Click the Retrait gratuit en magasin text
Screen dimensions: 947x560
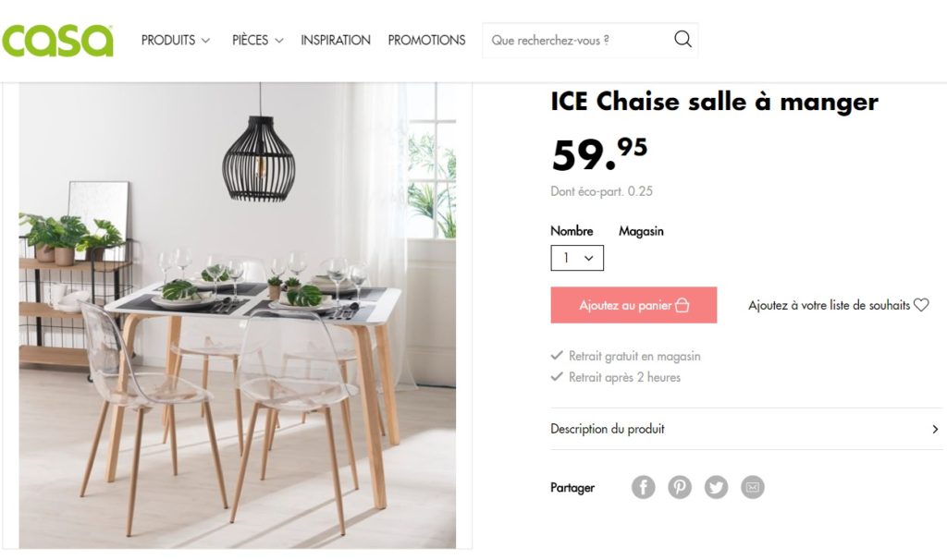[x=634, y=356]
